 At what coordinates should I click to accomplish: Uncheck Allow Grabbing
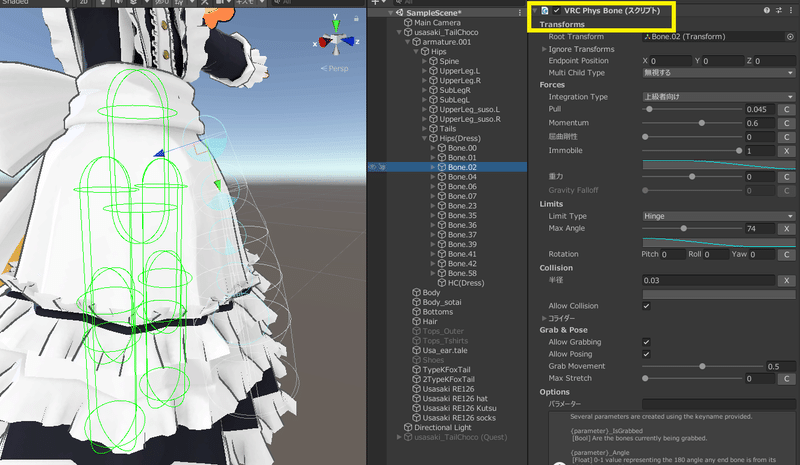646,342
